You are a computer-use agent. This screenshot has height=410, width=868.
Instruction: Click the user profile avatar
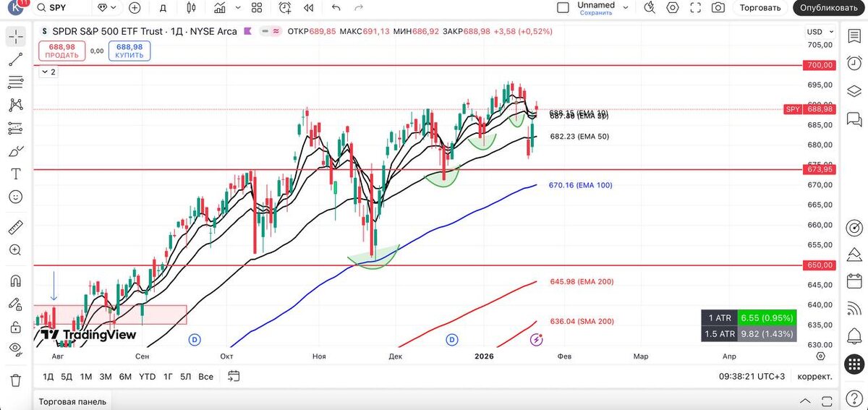(15, 8)
